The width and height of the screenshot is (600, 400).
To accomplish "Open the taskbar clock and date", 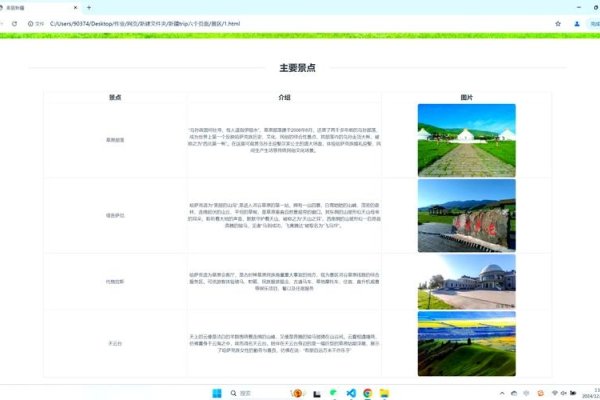I will (591, 393).
